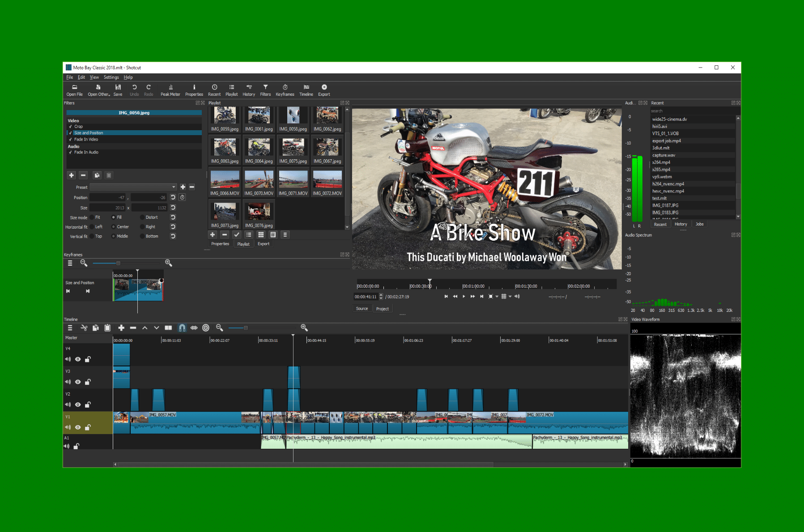Open the View menu
This screenshot has height=532, width=804.
coord(94,77)
